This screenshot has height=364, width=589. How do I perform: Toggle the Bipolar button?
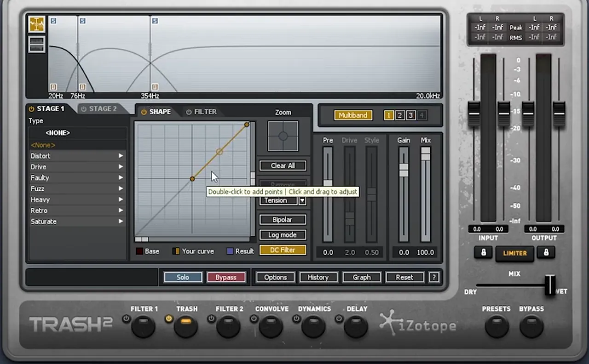coord(283,220)
